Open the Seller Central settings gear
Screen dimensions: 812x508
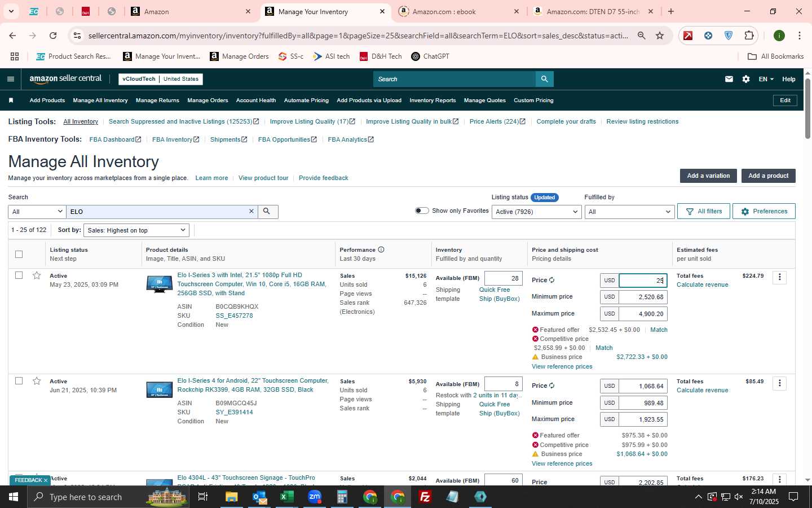tap(746, 79)
